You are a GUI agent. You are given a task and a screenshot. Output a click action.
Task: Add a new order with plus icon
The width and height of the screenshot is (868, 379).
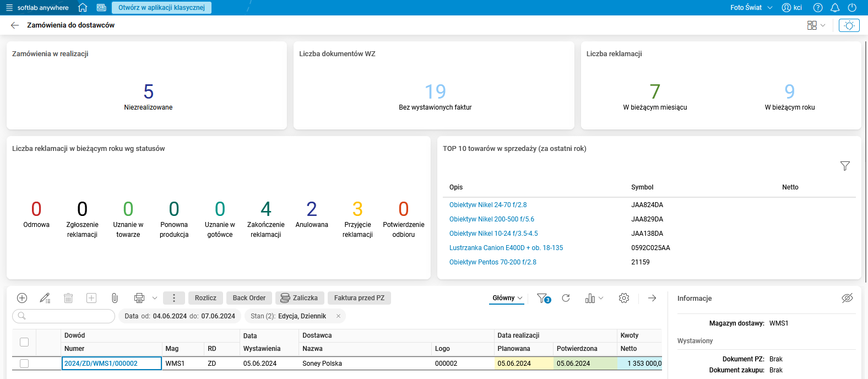[x=22, y=298]
